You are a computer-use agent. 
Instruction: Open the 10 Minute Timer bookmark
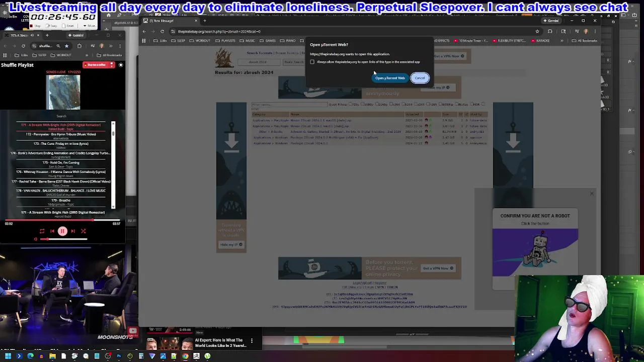(471, 41)
